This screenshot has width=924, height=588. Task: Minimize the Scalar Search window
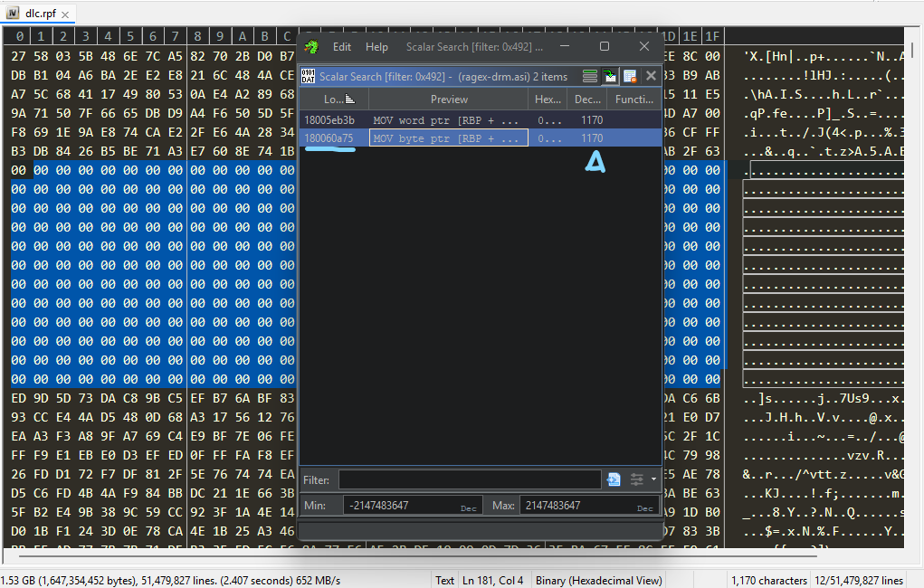point(565,46)
